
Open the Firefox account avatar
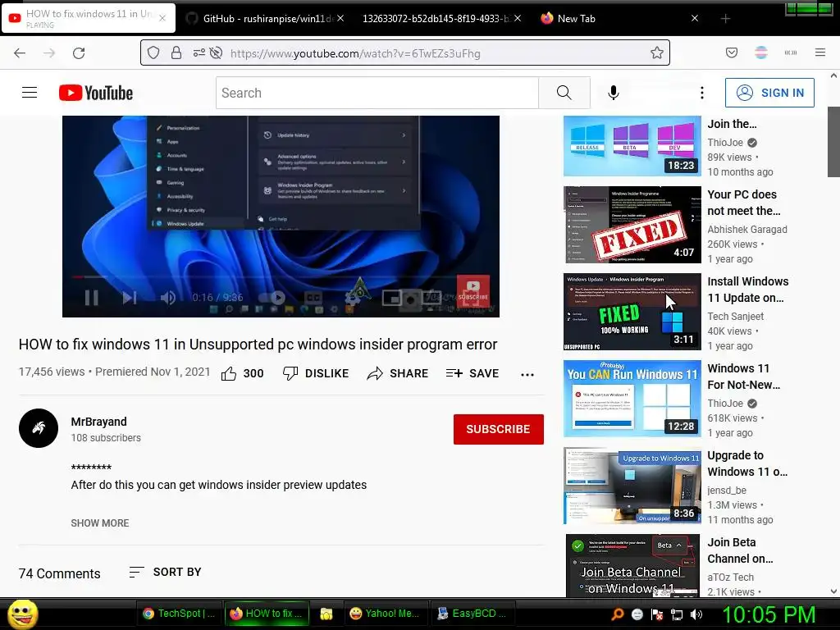click(x=761, y=52)
